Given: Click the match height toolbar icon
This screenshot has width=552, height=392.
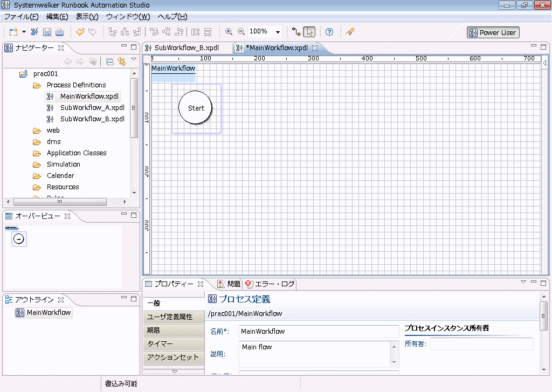Looking at the screenshot, I should 208,32.
